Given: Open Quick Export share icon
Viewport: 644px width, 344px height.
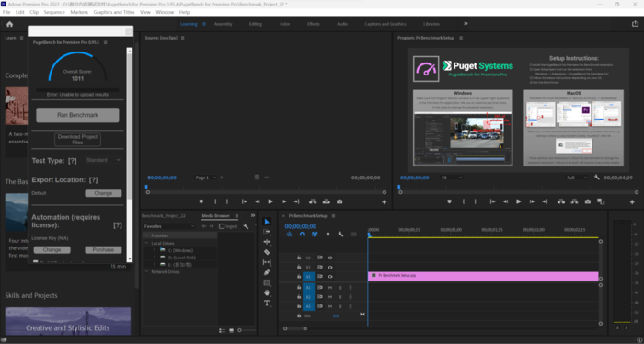Looking at the screenshot, I should (x=635, y=24).
